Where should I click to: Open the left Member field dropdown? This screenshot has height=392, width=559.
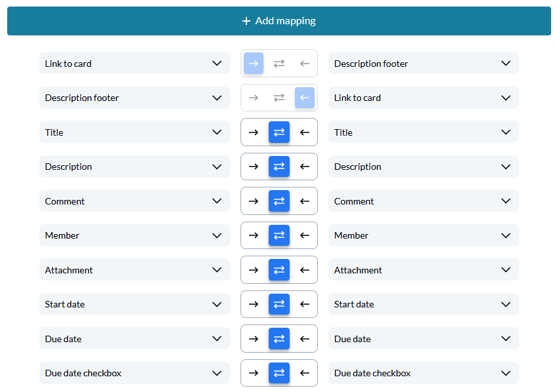[134, 235]
